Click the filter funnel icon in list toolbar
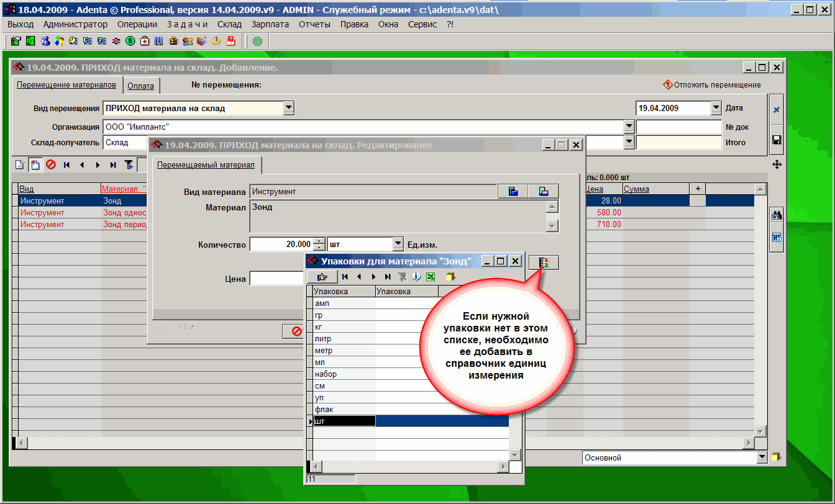835x504 pixels. click(129, 165)
